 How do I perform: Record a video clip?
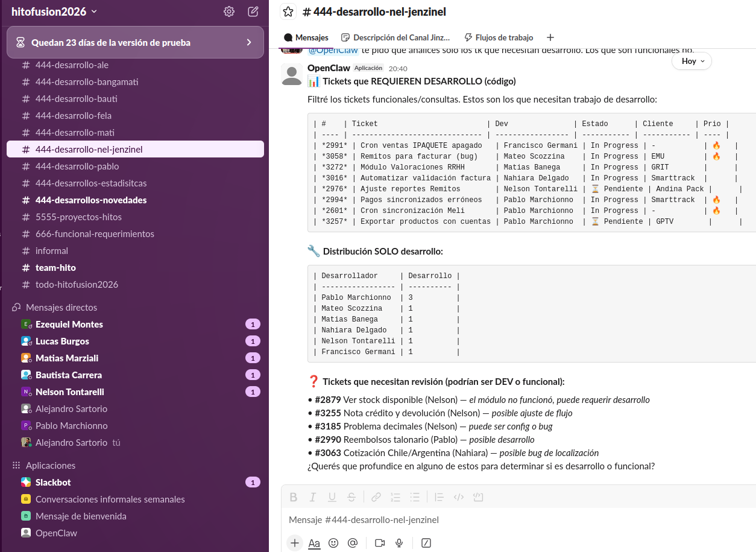tap(380, 543)
